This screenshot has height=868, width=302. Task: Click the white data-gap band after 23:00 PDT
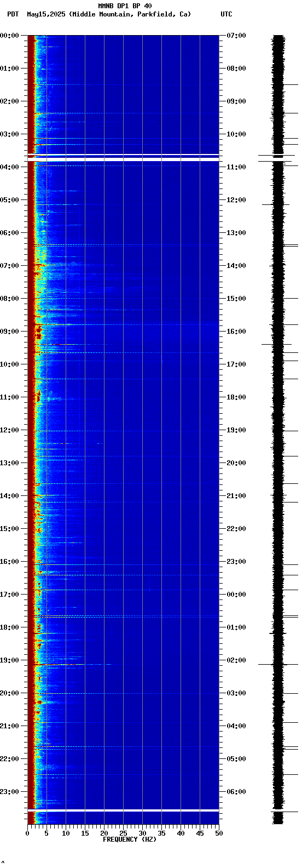(123, 810)
